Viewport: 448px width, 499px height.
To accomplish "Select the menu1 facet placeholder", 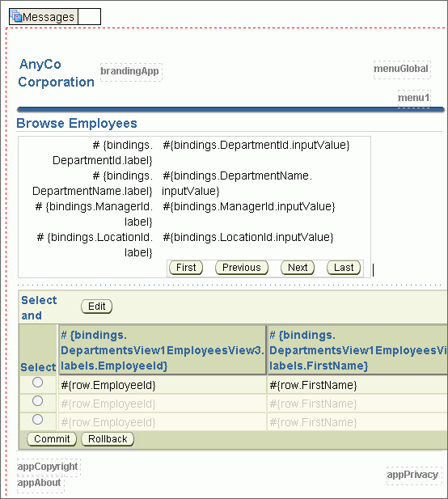I will coord(414,99).
